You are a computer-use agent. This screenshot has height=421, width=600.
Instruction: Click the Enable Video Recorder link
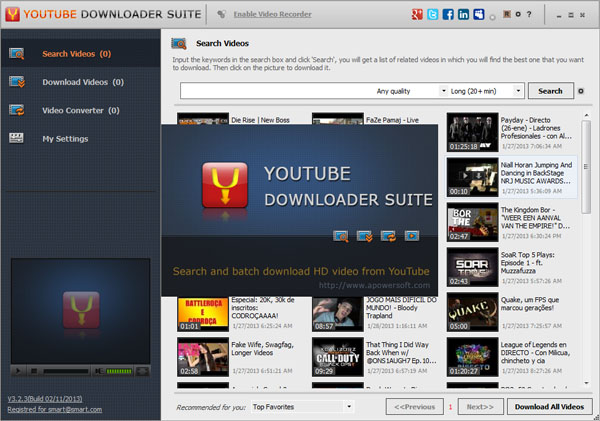coord(272,14)
